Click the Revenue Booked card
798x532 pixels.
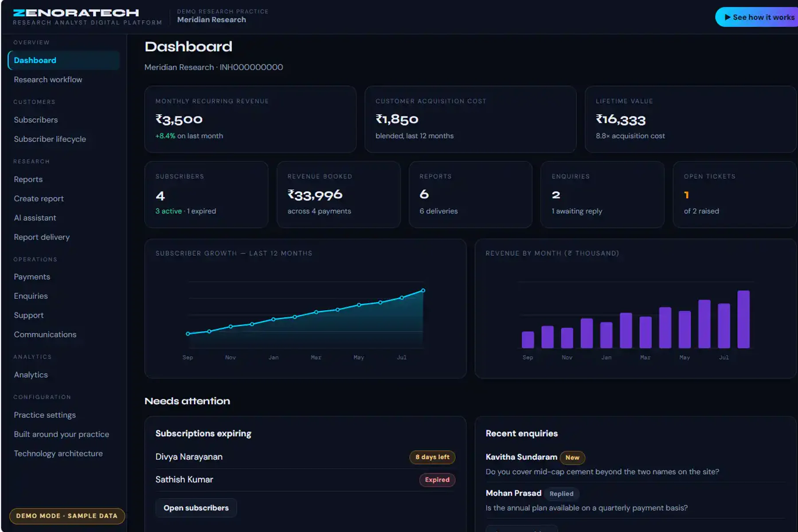point(339,195)
